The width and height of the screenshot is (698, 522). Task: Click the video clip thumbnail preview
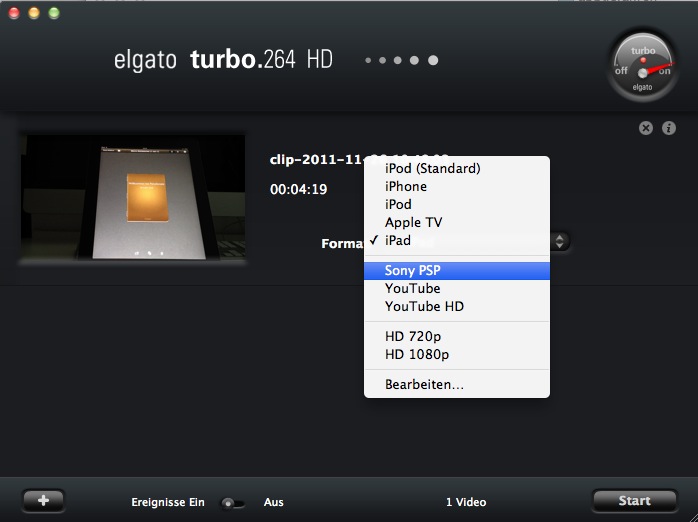[x=133, y=198]
